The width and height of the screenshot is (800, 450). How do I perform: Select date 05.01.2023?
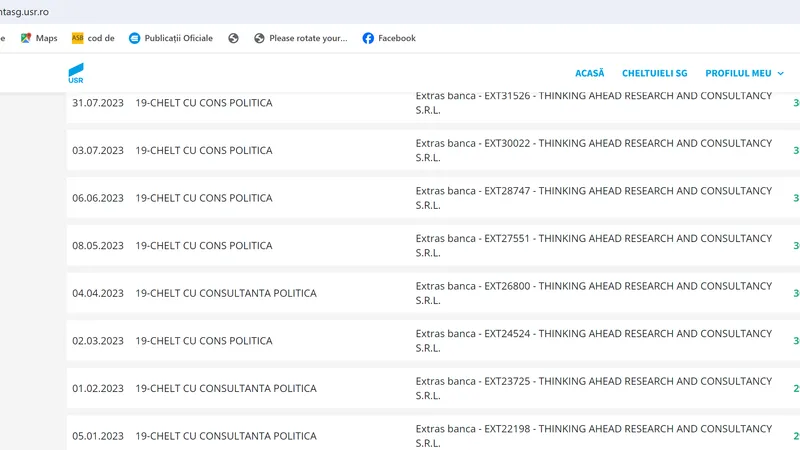(98, 436)
